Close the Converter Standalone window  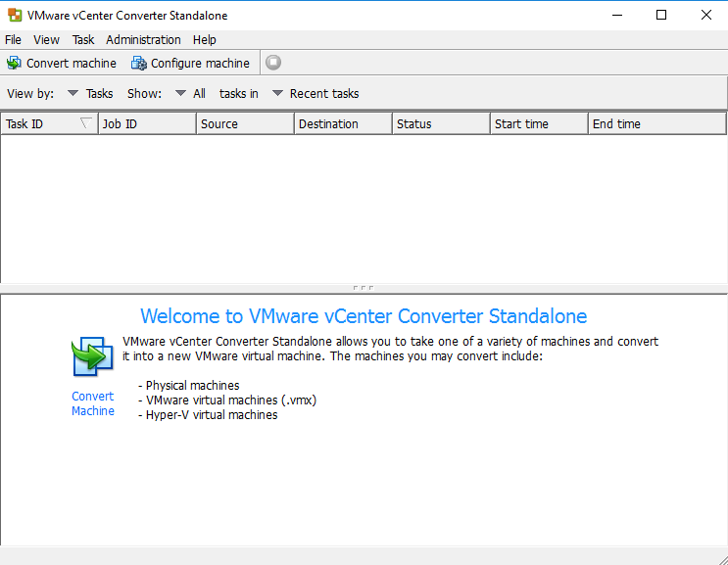(705, 15)
